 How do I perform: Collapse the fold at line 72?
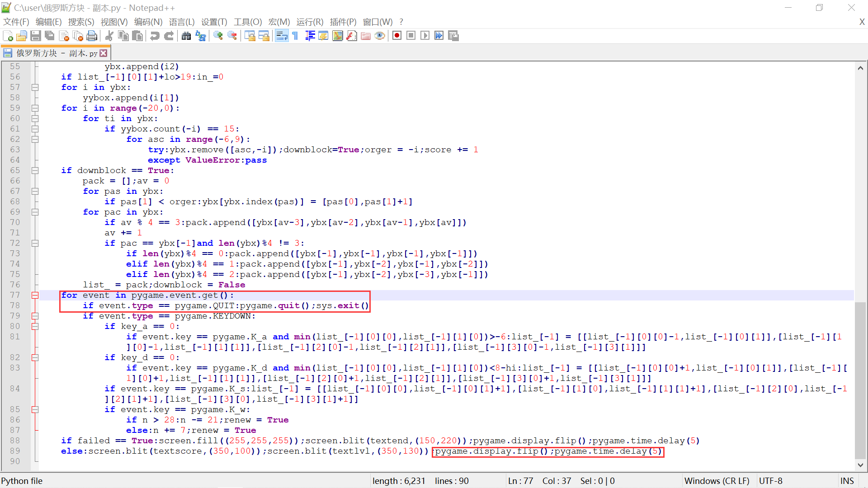(x=35, y=244)
